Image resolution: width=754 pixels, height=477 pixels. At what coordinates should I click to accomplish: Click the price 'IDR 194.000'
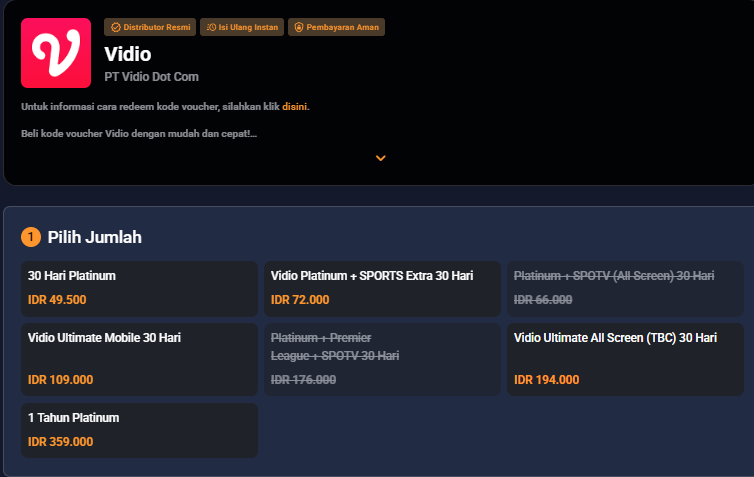click(x=547, y=379)
